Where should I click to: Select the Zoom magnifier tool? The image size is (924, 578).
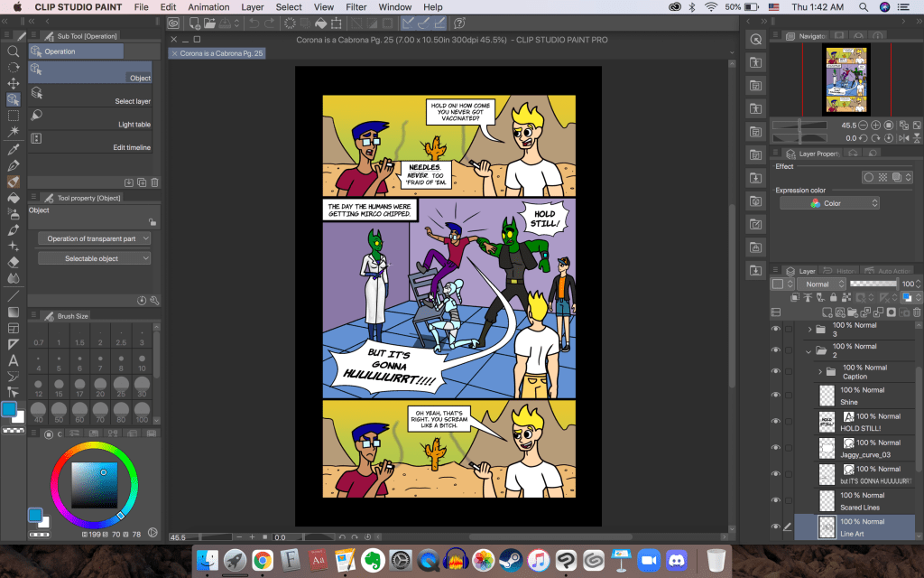(14, 51)
